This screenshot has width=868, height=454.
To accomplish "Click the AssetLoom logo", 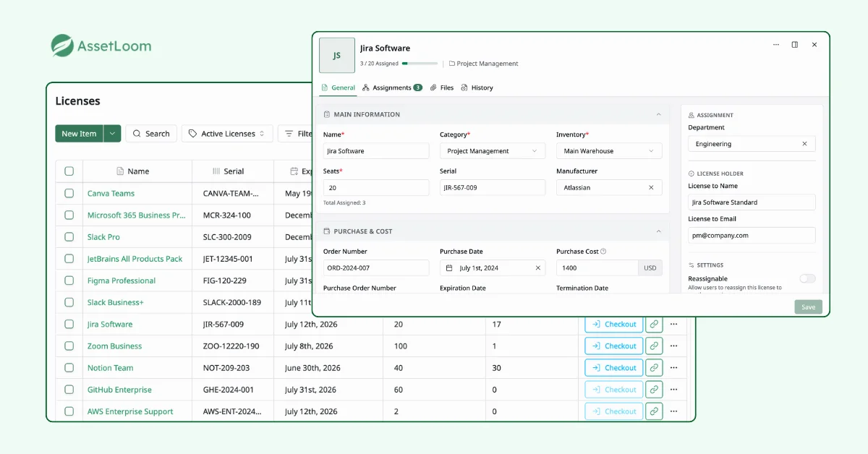I will (x=101, y=46).
